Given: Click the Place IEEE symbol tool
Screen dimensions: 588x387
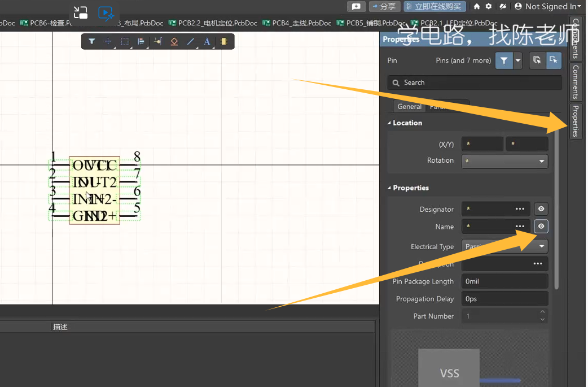Looking at the screenshot, I should click(x=174, y=41).
